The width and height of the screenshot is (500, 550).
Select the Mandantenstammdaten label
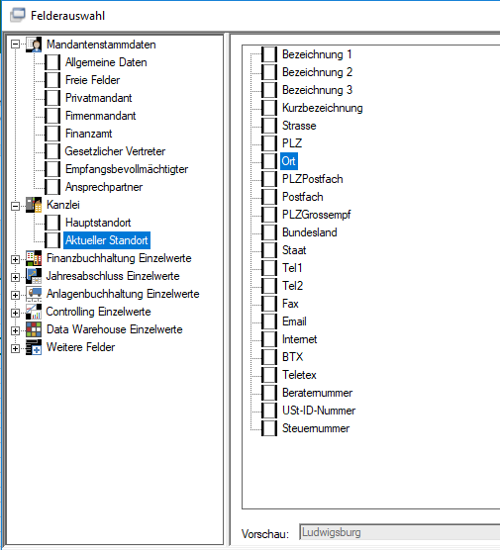click(101, 45)
